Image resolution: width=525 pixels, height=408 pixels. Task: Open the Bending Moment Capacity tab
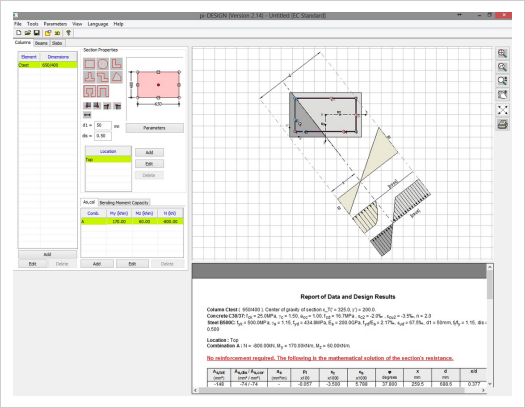point(124,202)
